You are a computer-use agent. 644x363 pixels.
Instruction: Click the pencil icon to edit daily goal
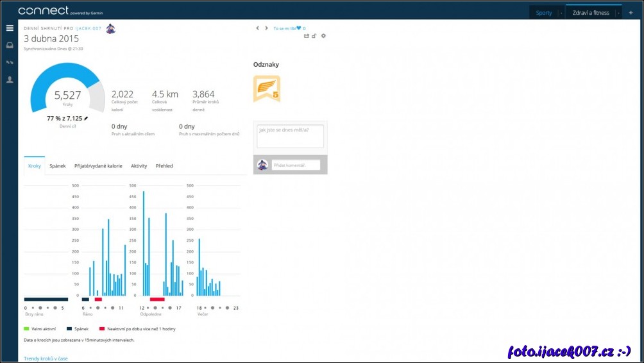click(x=86, y=118)
